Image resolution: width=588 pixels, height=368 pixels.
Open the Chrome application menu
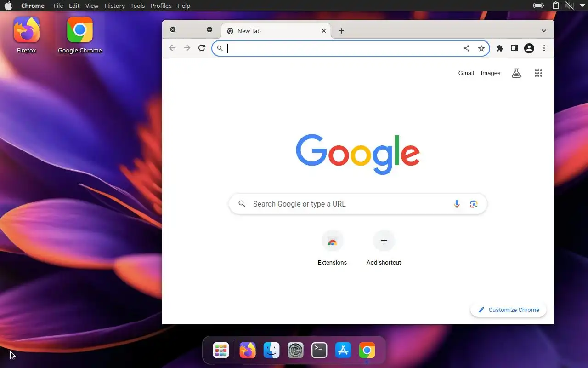[33, 6]
